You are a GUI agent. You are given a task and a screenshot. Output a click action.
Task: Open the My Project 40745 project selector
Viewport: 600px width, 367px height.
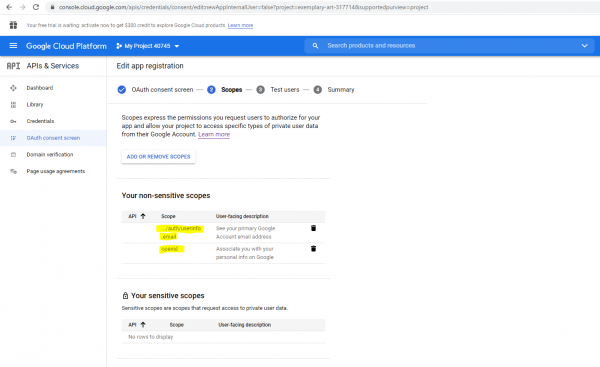(148, 46)
